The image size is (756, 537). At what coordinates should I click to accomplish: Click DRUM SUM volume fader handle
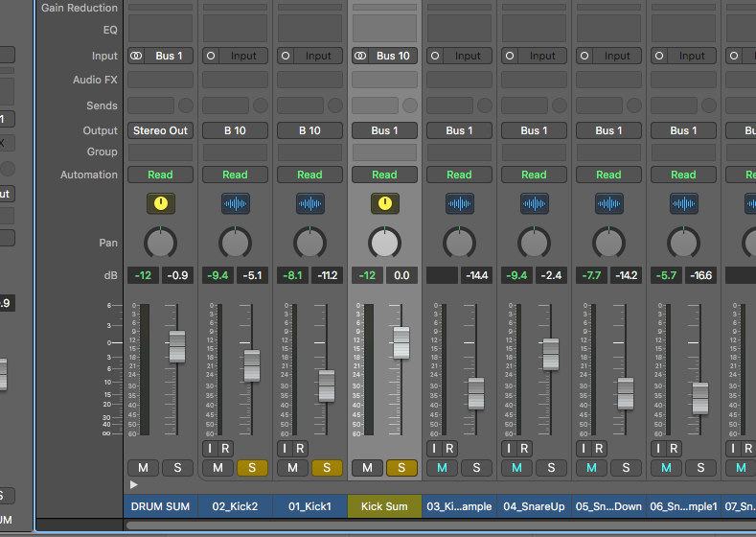coord(177,346)
